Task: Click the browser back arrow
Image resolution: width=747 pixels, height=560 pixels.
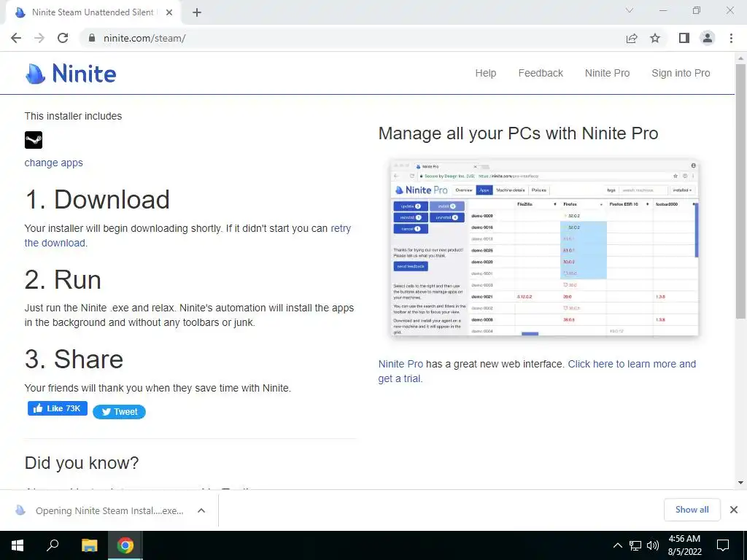Action: tap(16, 38)
